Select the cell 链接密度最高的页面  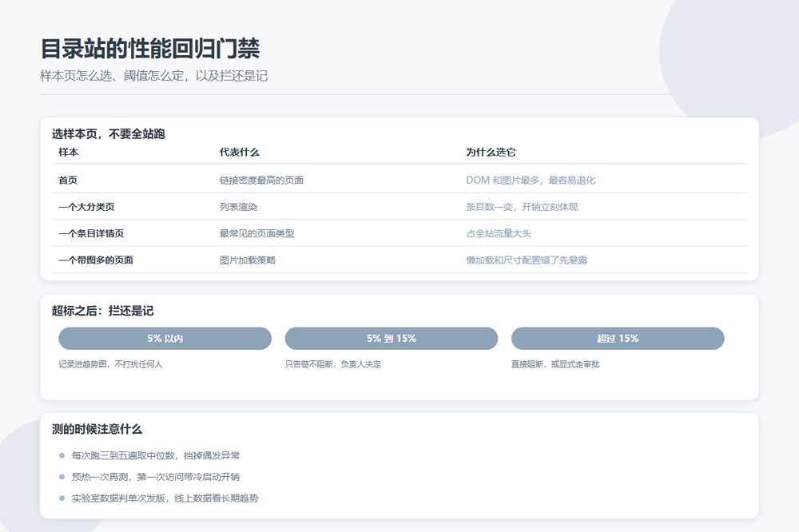[x=261, y=180]
